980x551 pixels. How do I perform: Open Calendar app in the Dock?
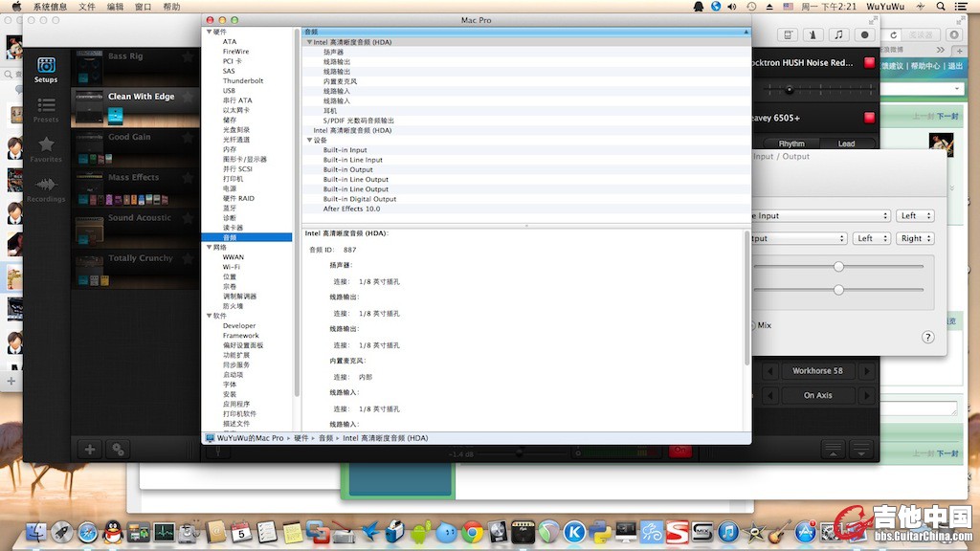(x=241, y=532)
